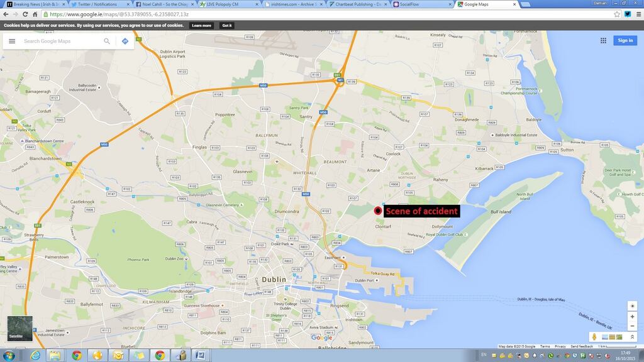Viewport: 644px width, 362px height.
Task: Switch to the Twitter Notifications tab
Action: tap(97, 4)
